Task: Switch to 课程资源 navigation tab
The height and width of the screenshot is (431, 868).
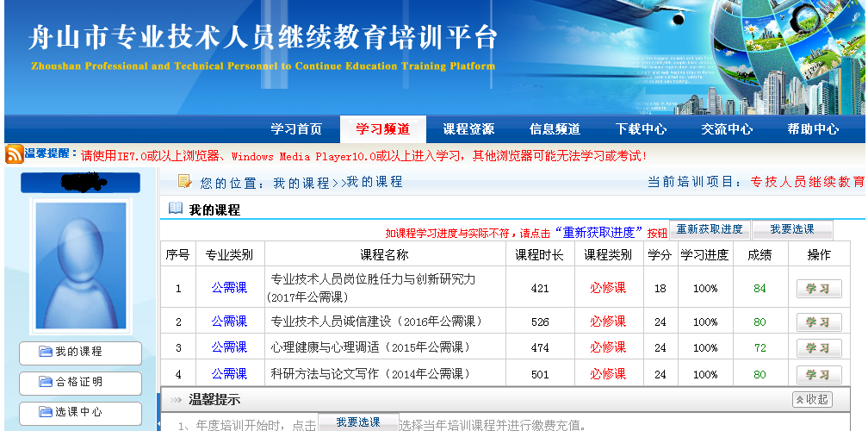Action: coord(468,129)
